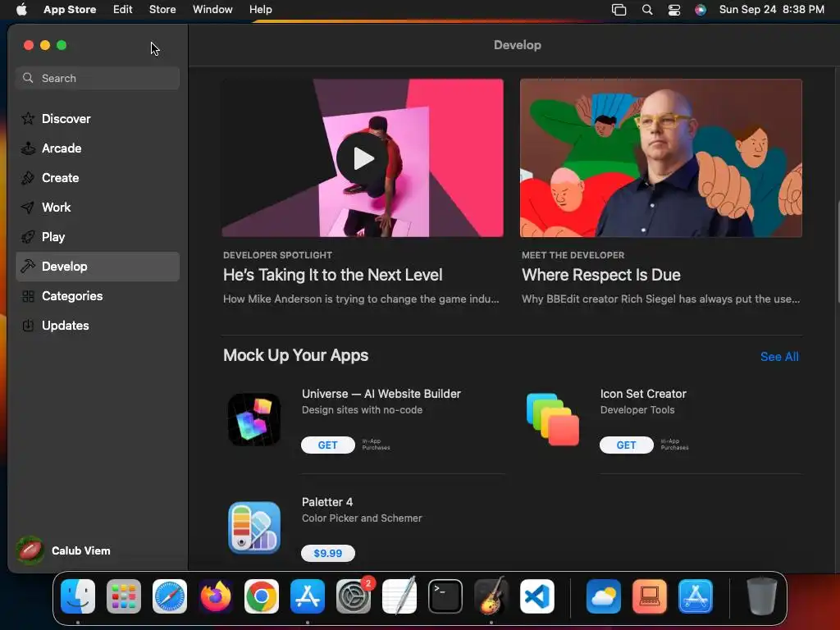This screenshot has width=840, height=630.
Task: Launch Firefox from the dock
Action: pos(216,596)
